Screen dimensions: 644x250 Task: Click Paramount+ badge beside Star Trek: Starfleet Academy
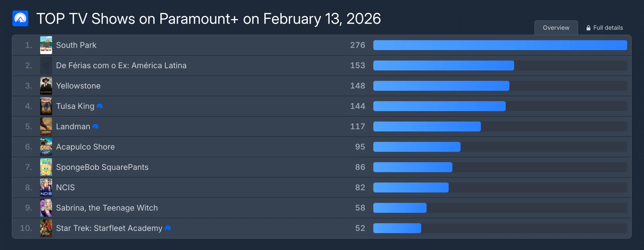pos(168,228)
